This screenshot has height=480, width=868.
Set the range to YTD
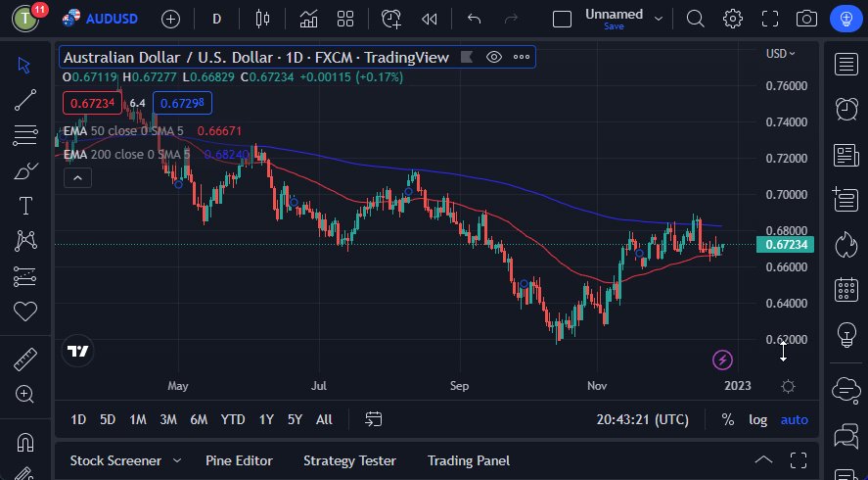point(233,419)
